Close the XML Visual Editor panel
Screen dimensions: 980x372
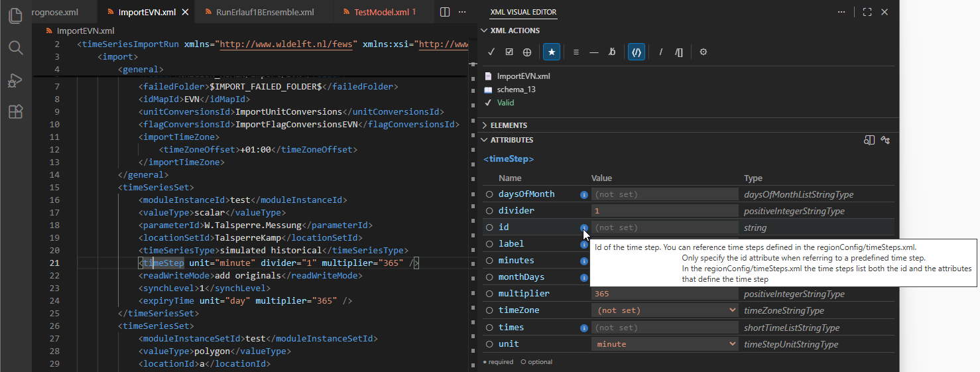tap(885, 12)
